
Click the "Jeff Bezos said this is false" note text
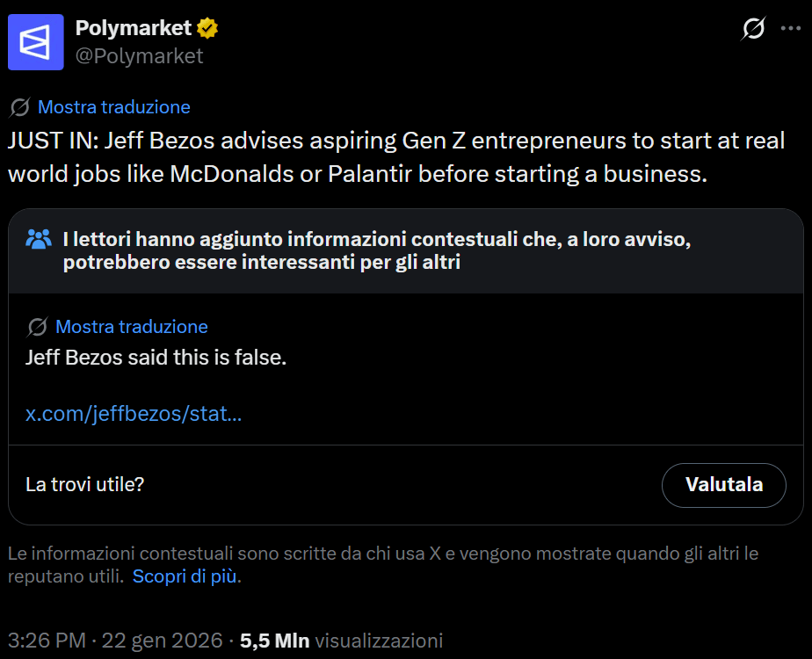156,358
